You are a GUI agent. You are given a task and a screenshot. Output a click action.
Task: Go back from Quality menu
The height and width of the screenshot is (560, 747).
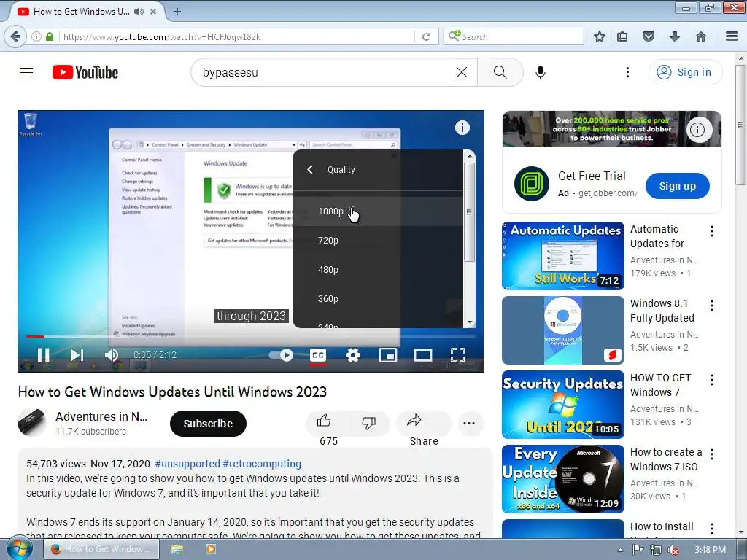310,169
